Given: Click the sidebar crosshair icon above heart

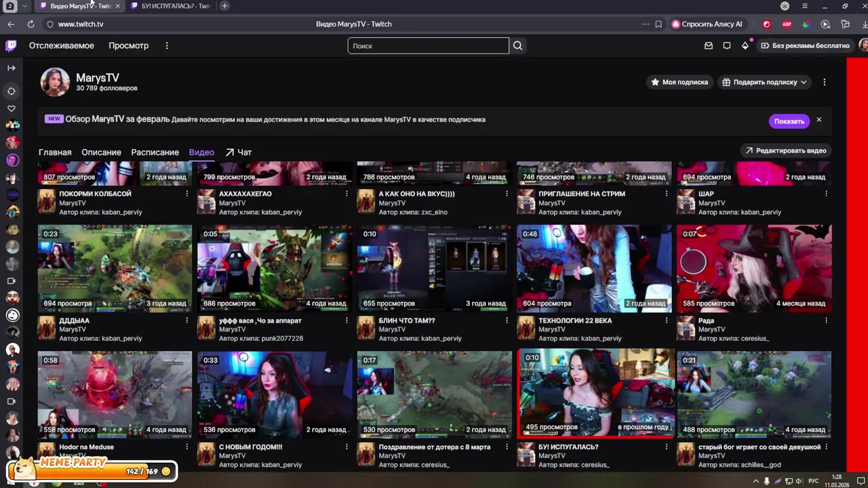Looking at the screenshot, I should tap(12, 91).
